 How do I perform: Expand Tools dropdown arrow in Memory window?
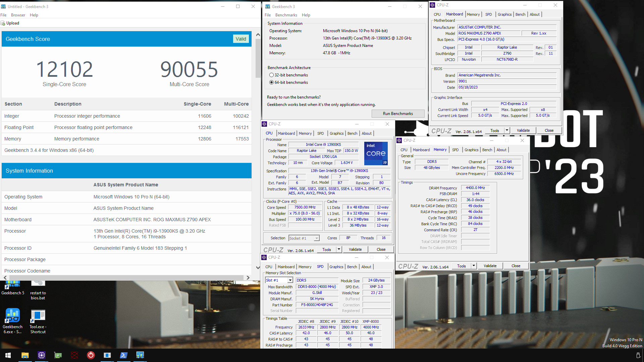(474, 266)
